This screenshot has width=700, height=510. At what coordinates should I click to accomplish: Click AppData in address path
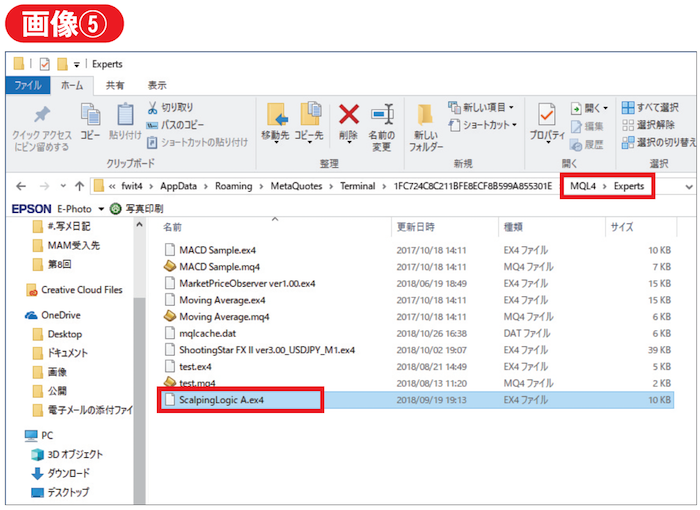179,186
